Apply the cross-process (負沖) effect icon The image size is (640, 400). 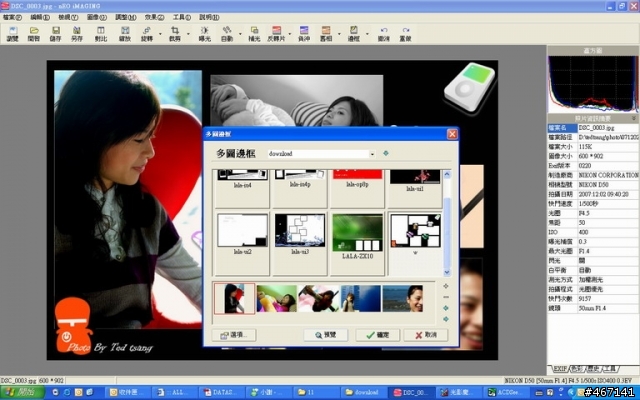pyautogui.click(x=304, y=34)
